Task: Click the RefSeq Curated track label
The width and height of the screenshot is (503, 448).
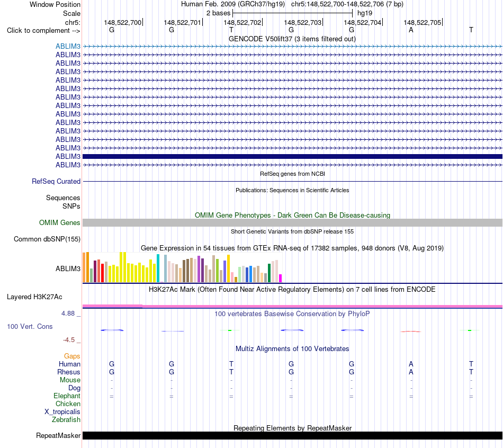Action: pos(56,181)
